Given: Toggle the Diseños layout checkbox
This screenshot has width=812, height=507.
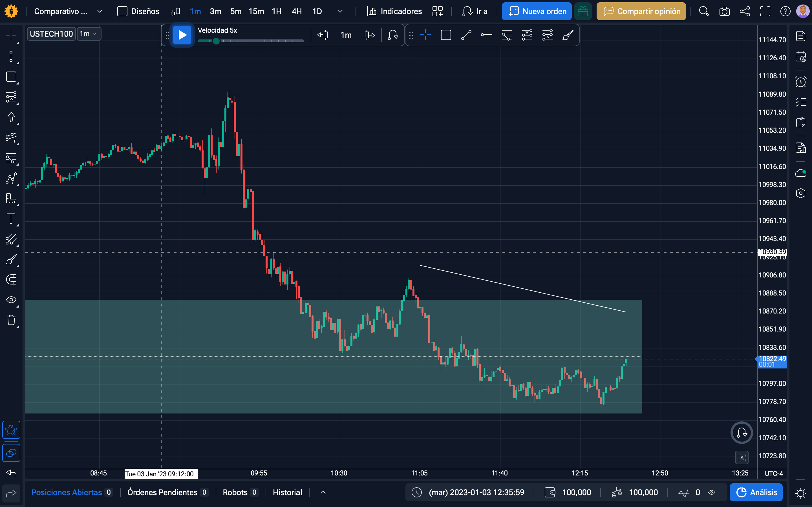Looking at the screenshot, I should click(x=122, y=11).
